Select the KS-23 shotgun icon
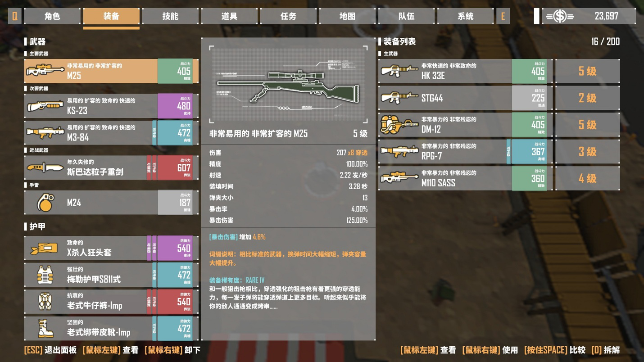The width and height of the screenshot is (644, 362). pyautogui.click(x=45, y=106)
